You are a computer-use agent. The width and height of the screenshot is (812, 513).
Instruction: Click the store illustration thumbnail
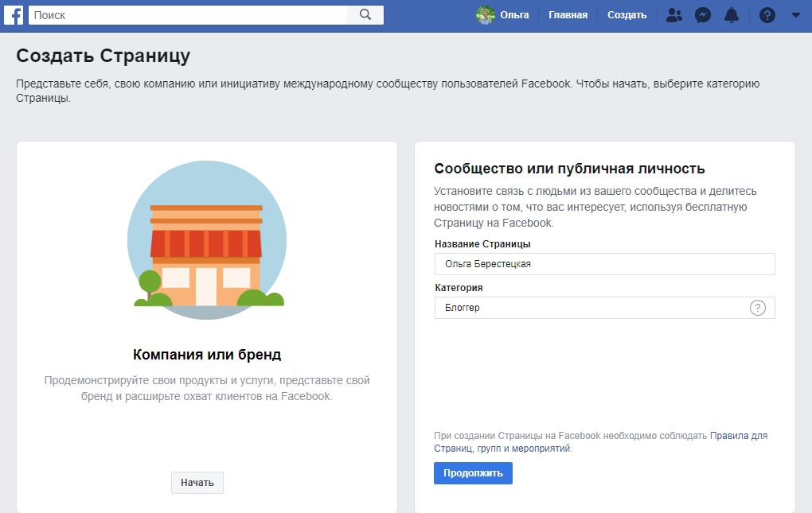(207, 240)
